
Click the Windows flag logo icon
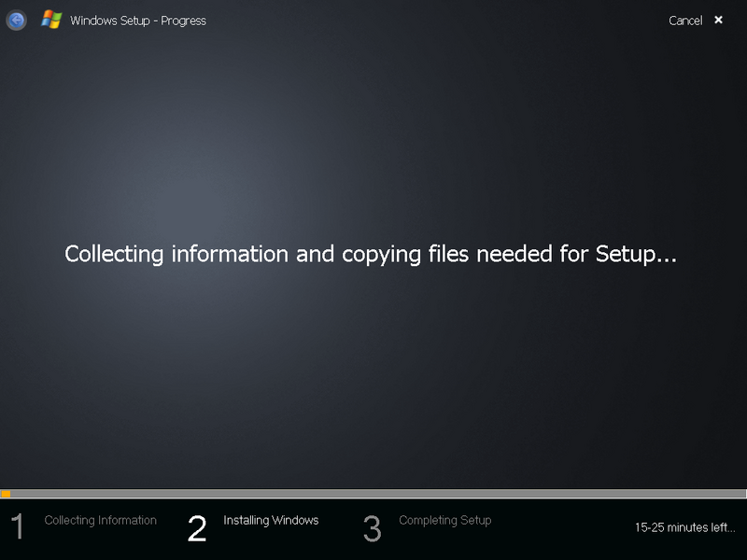[x=51, y=20]
